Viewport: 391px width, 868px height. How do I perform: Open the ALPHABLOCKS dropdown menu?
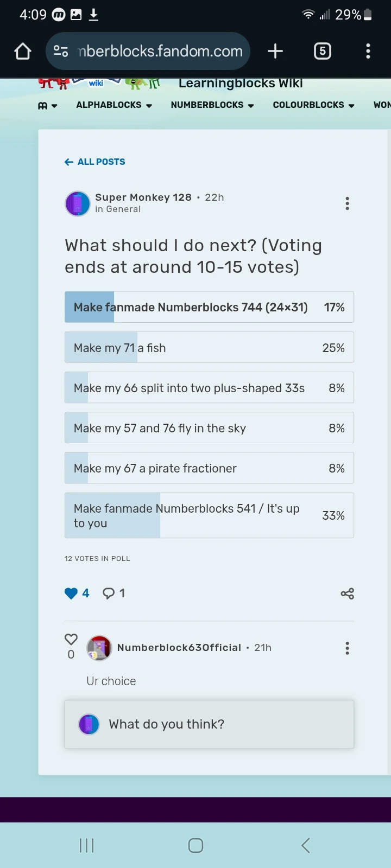113,105
